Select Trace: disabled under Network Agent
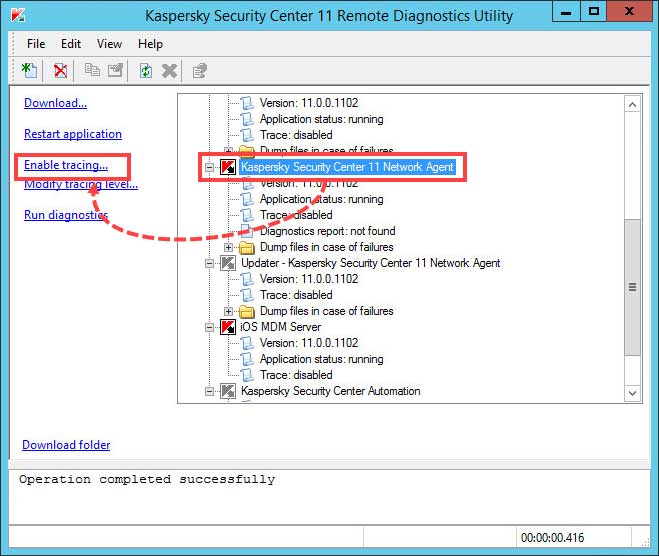 (296, 215)
